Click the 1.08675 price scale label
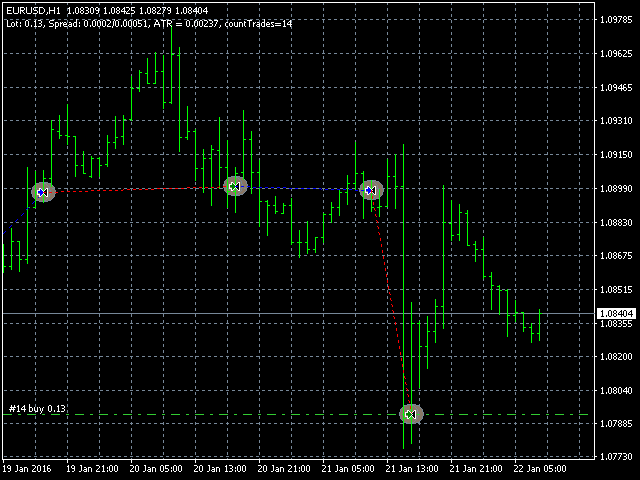The image size is (640, 480). [616, 256]
